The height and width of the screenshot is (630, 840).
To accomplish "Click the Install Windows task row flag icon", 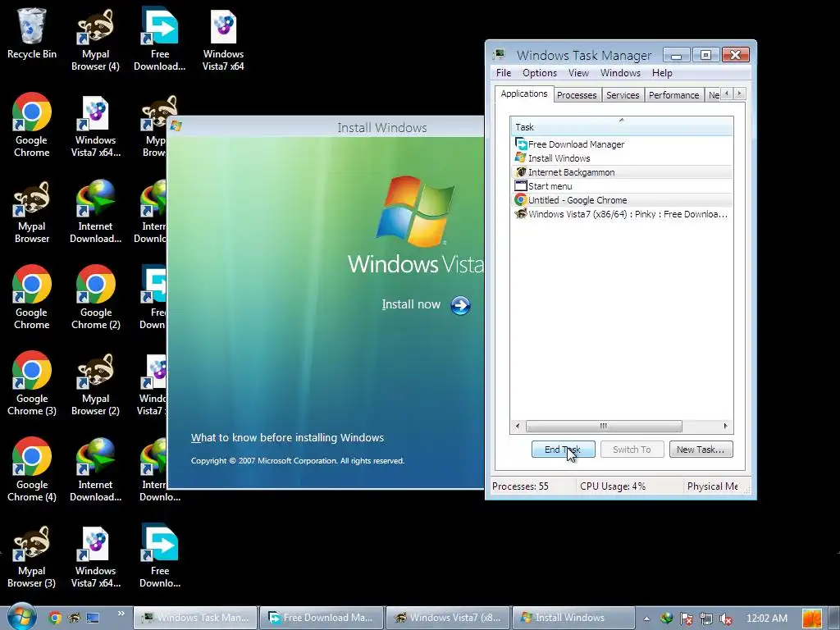I will 521,158.
